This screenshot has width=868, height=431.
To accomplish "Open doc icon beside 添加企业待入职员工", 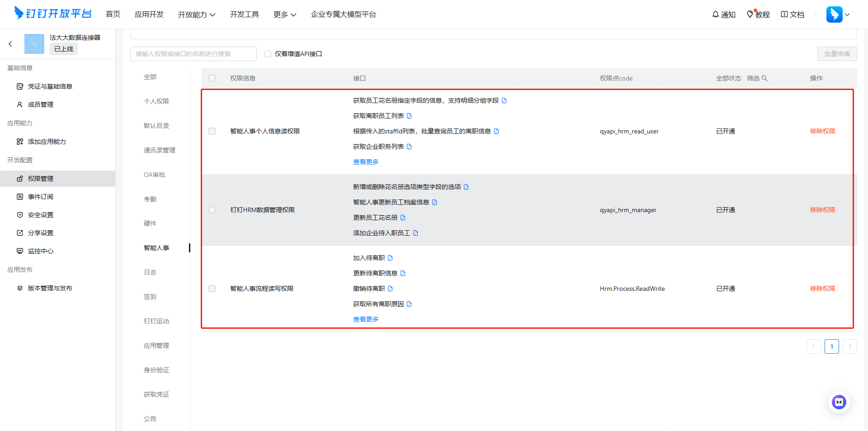I will (415, 233).
